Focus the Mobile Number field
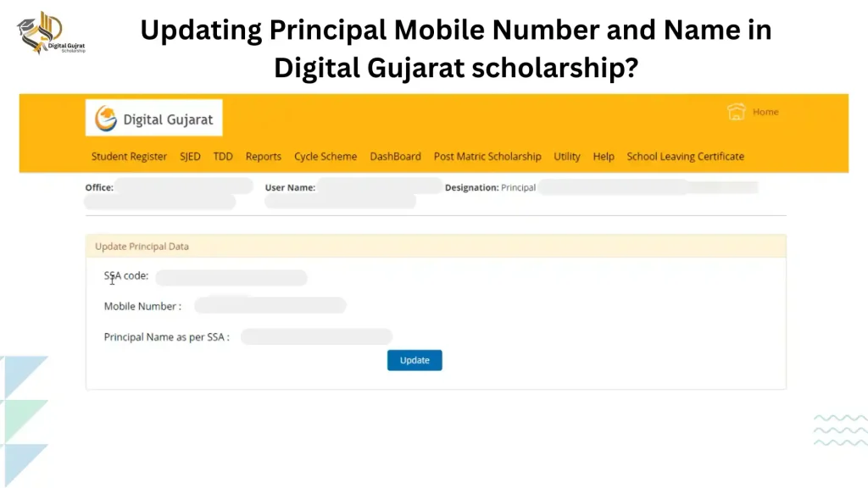The height and width of the screenshot is (488, 868). [x=270, y=306]
